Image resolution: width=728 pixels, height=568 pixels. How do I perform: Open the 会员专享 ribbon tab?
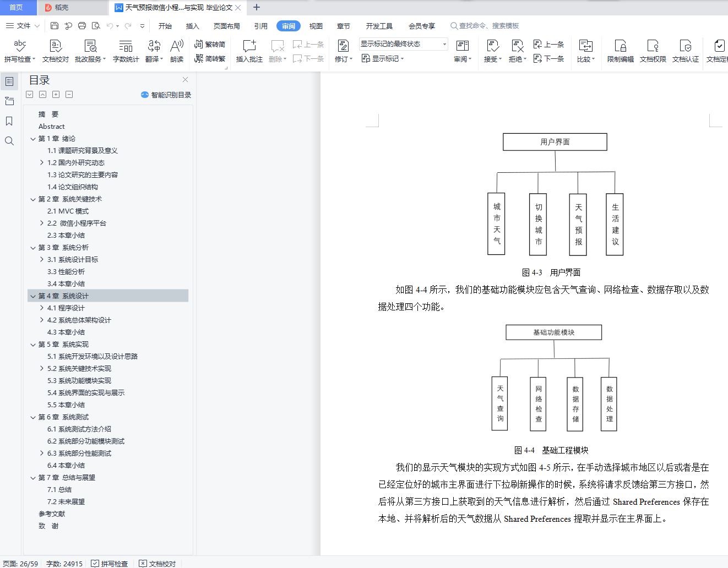[422, 26]
